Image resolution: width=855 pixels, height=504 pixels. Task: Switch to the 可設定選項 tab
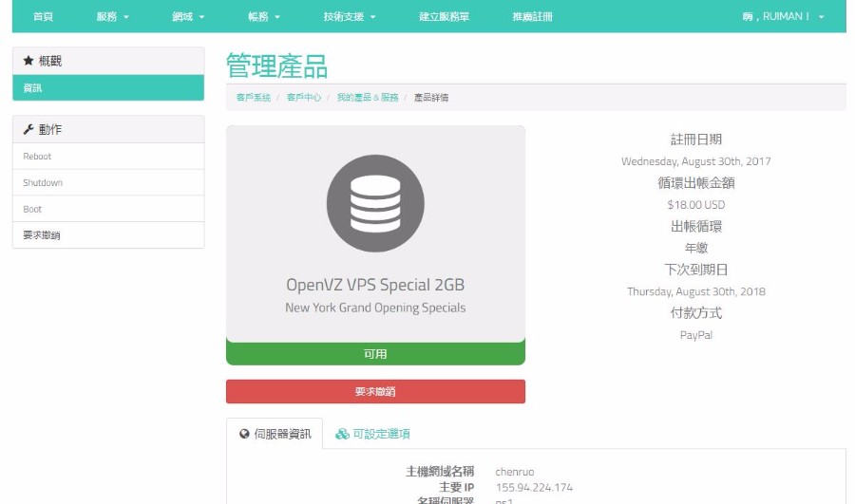(372, 434)
